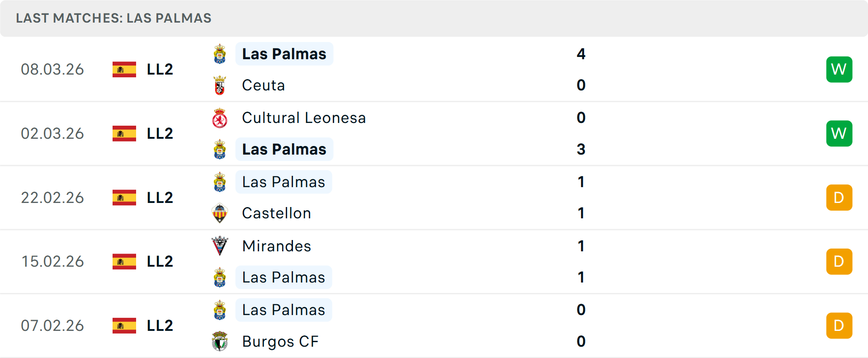Click the green W result marker for Cultural Leonesa match
The height and width of the screenshot is (358, 868).
coord(839,133)
